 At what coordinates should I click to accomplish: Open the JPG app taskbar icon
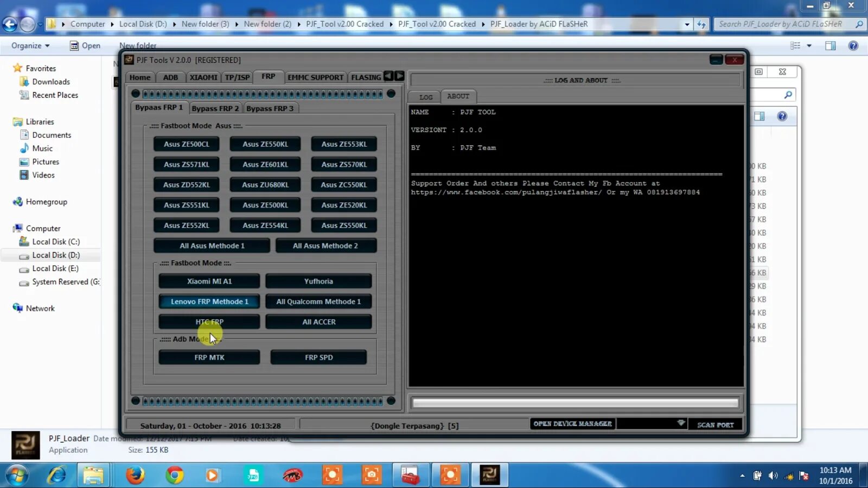tap(253, 476)
